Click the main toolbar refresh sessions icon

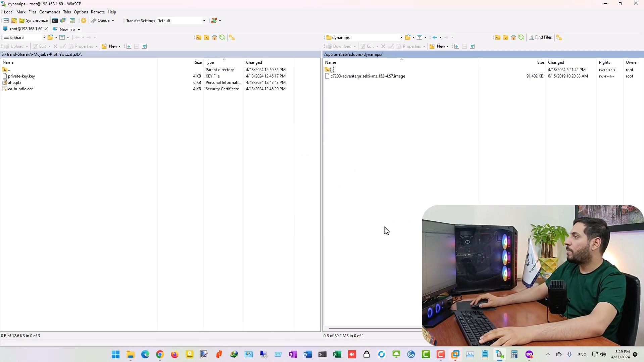coord(214,20)
